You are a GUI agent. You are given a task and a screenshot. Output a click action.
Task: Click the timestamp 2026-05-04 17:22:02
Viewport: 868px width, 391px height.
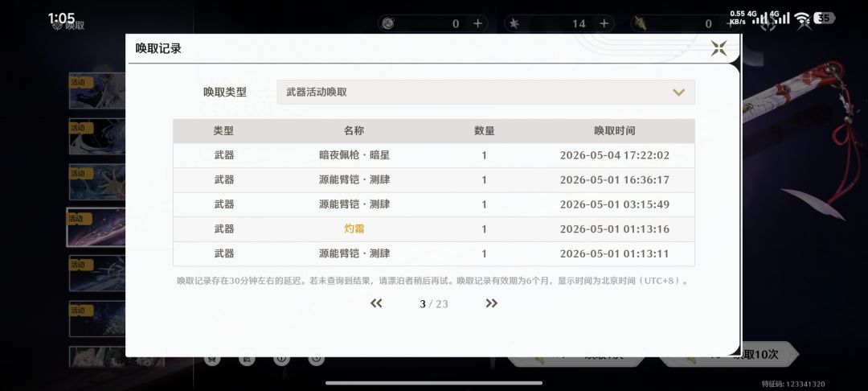pos(615,155)
